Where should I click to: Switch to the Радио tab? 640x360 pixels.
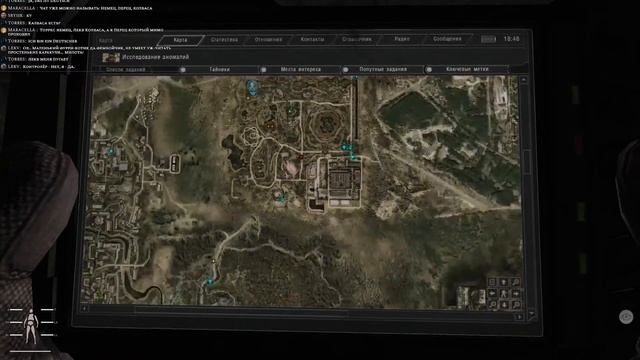coord(402,39)
